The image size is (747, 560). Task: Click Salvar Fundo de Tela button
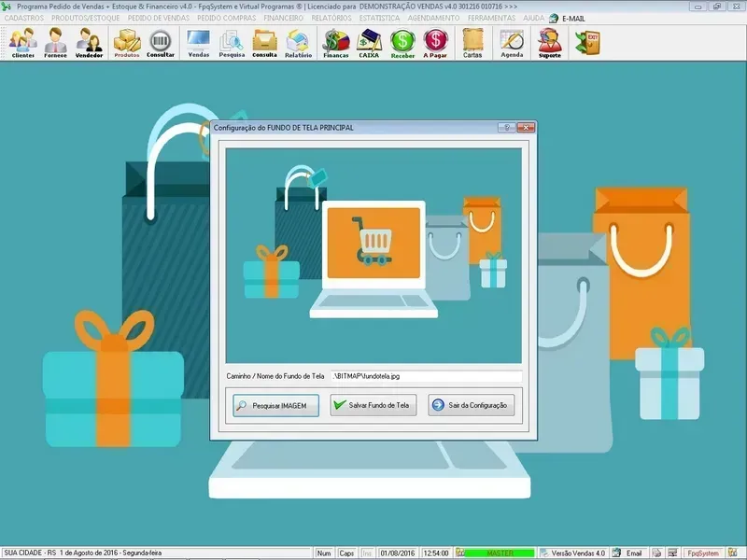coord(373,405)
